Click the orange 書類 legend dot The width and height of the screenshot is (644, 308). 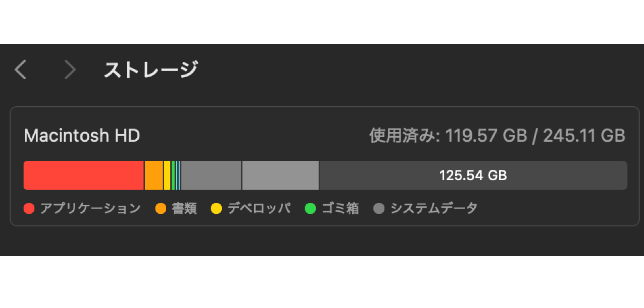pyautogui.click(x=160, y=208)
